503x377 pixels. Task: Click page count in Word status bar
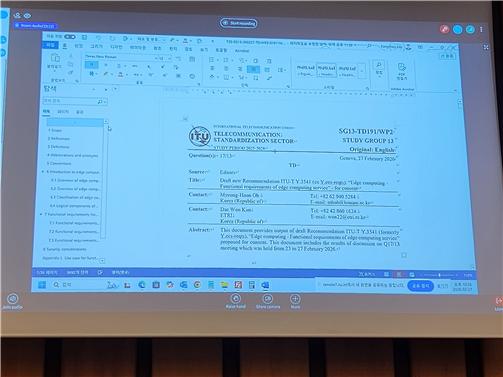click(47, 272)
